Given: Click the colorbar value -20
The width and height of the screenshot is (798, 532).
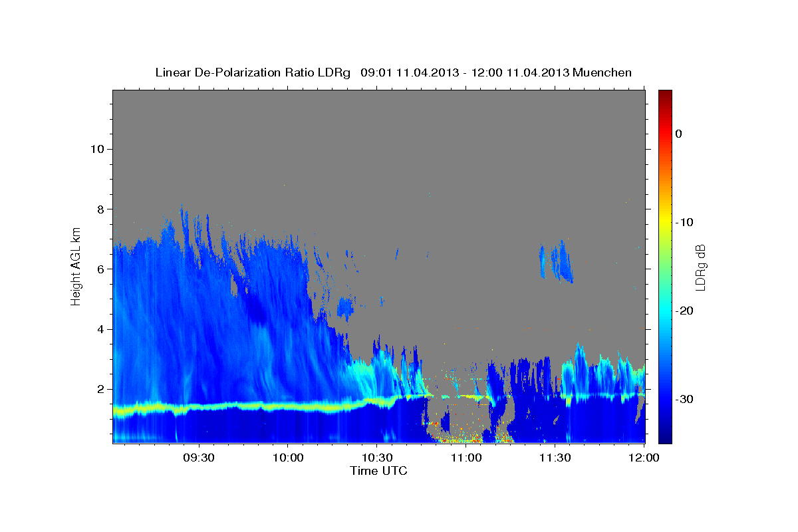Looking at the screenshot, I should (684, 311).
